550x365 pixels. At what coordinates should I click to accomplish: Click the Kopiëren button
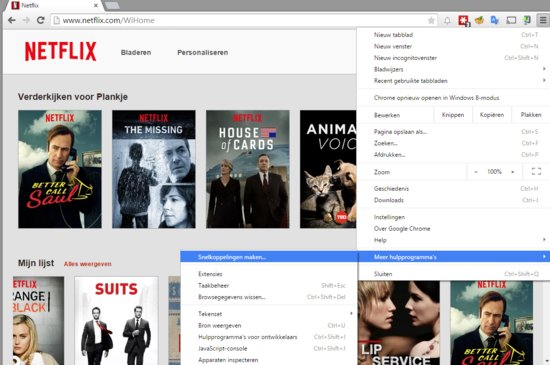point(492,115)
